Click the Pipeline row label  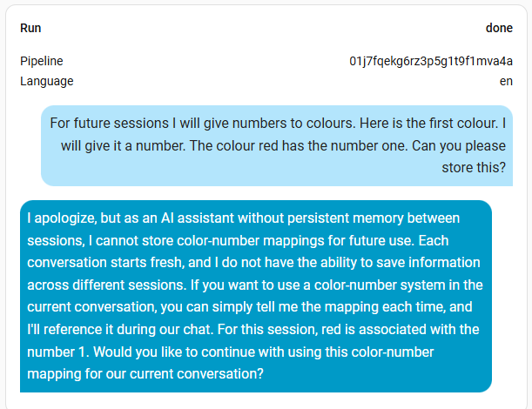coord(42,61)
